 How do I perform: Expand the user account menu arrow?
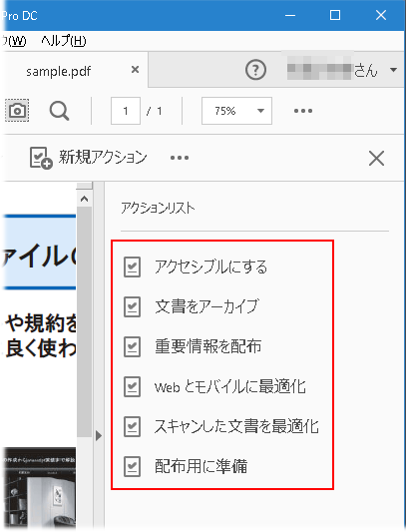coord(393,70)
